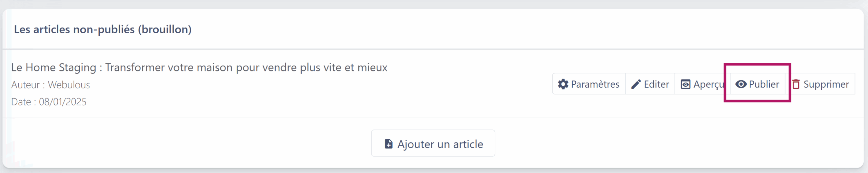
Task: Click the date value 08/01/2025
Action: (x=63, y=102)
